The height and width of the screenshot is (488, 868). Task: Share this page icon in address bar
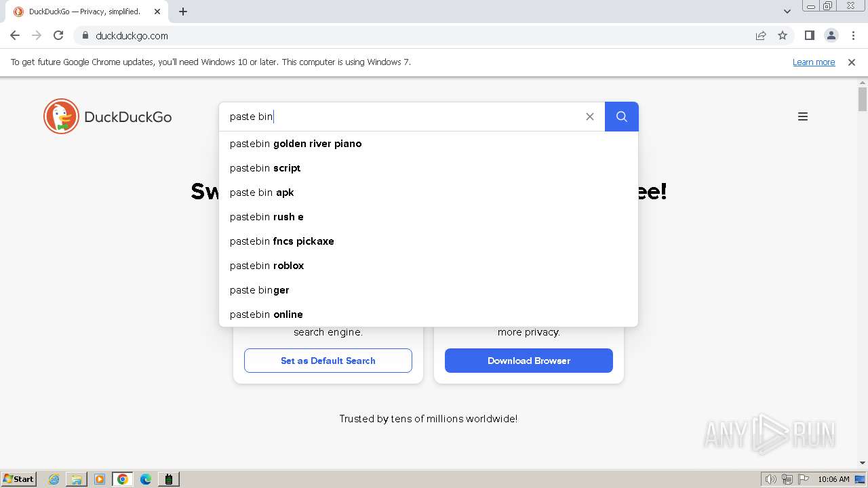click(761, 35)
